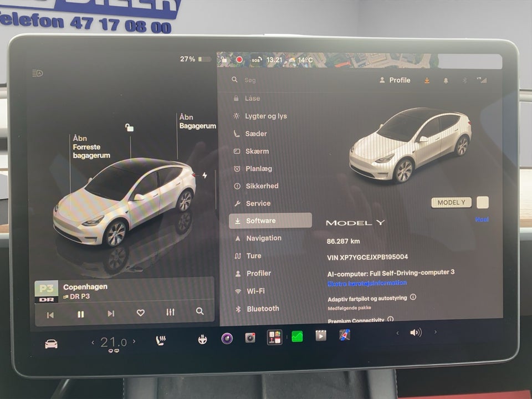Tap the Bluetooth icon in top bar

(465, 80)
